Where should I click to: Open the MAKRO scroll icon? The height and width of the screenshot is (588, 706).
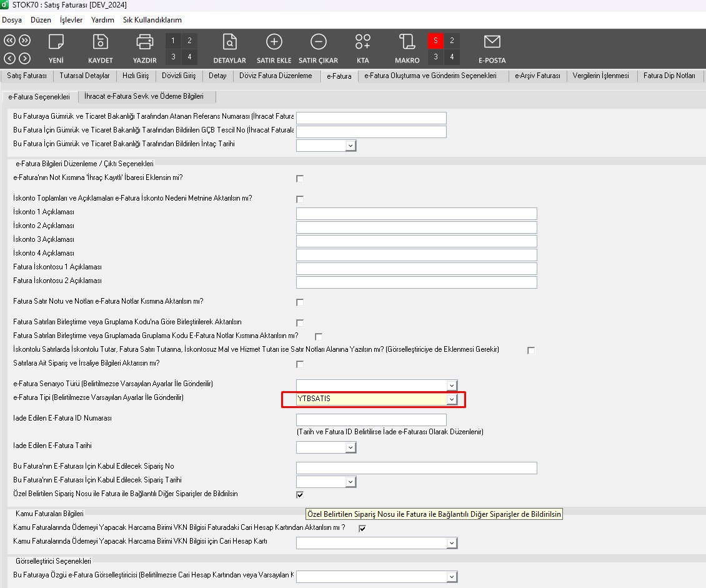point(407,42)
